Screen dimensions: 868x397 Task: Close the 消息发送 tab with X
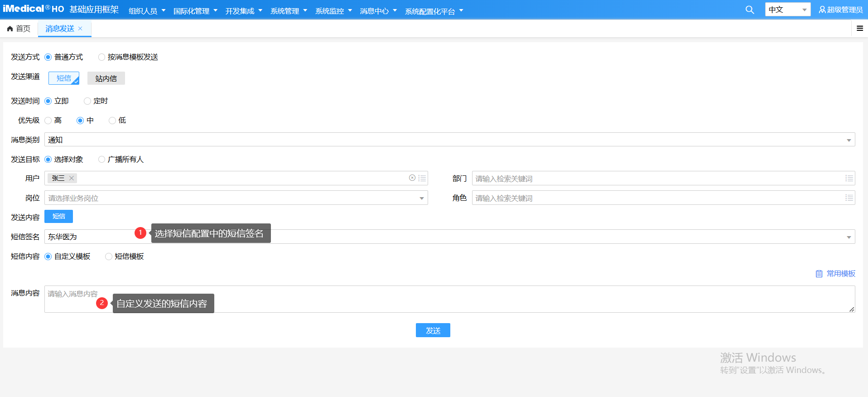click(80, 29)
